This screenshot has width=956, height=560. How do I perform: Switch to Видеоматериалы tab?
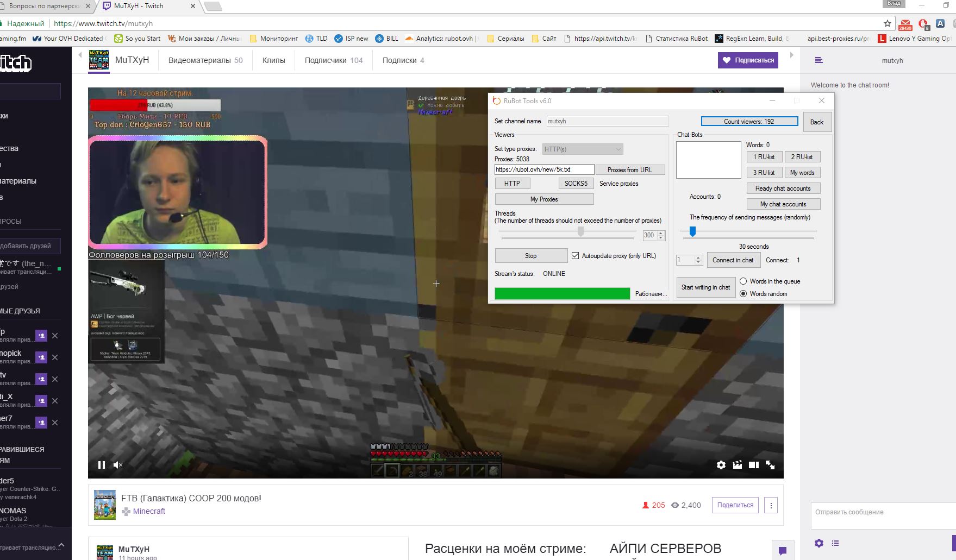[x=205, y=60]
